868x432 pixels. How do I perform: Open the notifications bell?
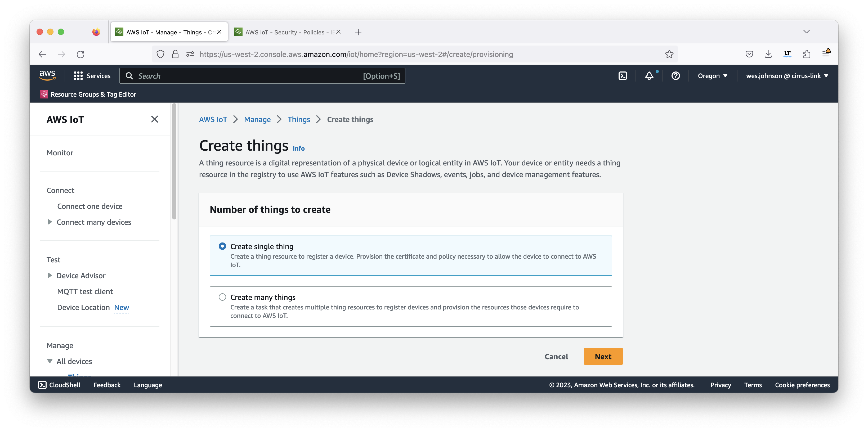(649, 76)
